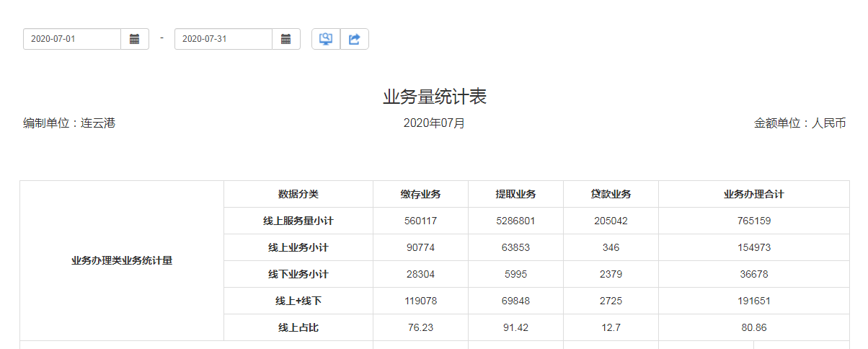The image size is (868, 349).
Task: Click the 提取业务 column header
Action: click(x=515, y=194)
